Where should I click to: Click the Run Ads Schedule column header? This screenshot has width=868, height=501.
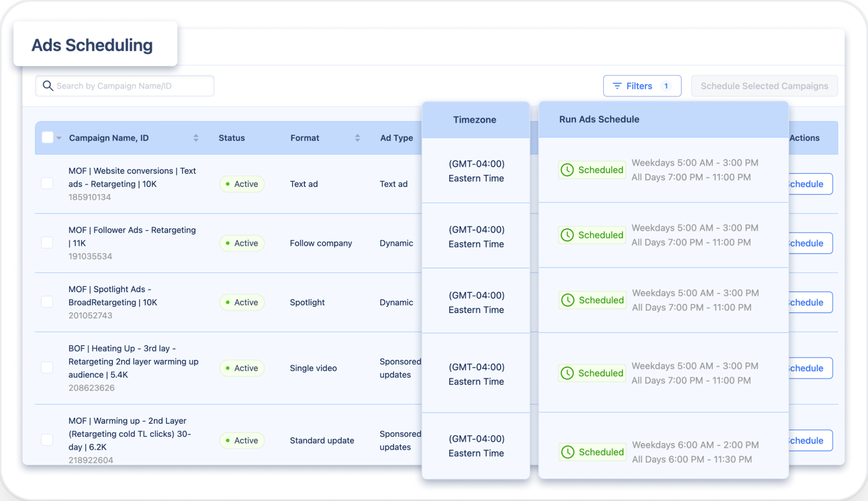point(599,119)
